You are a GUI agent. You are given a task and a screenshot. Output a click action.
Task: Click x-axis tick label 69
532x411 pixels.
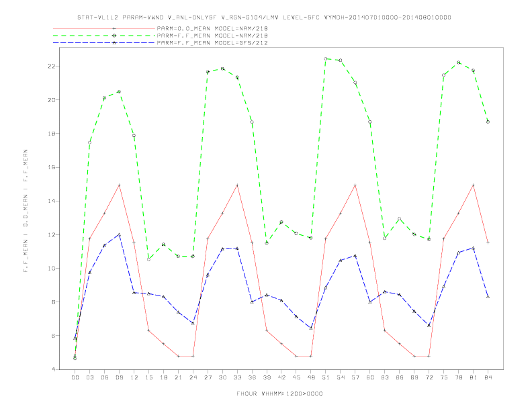coord(414,377)
